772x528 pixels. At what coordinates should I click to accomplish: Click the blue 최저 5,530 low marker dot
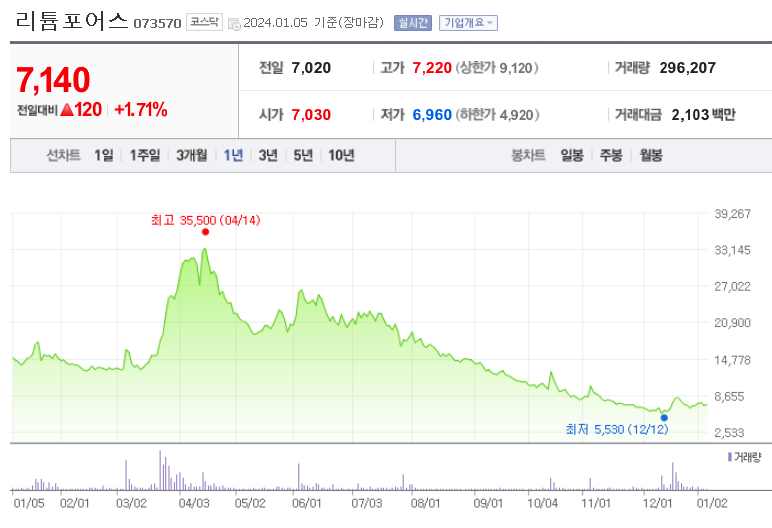(x=664, y=418)
